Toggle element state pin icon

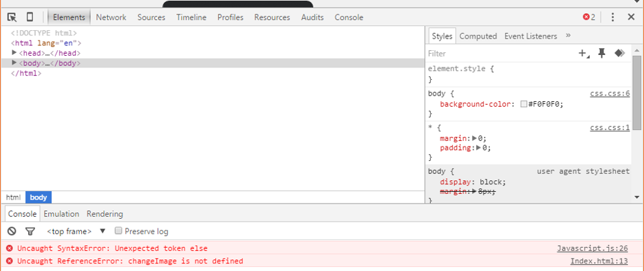coord(602,54)
